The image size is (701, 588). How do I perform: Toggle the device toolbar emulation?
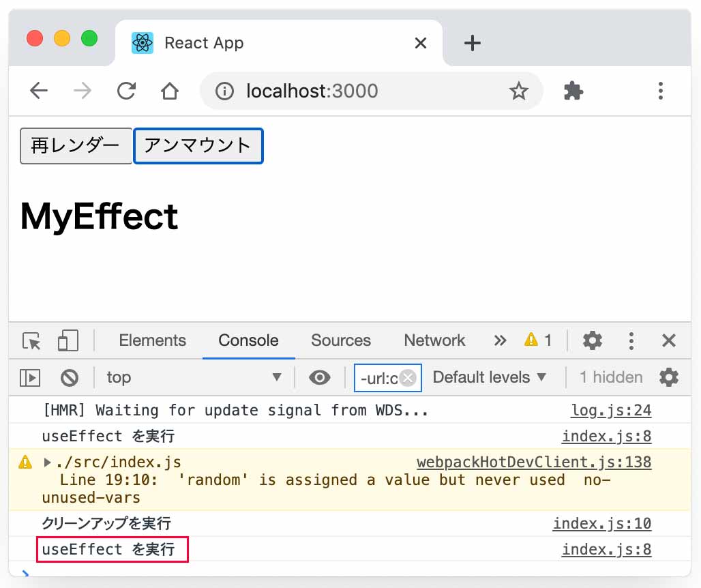pos(68,340)
